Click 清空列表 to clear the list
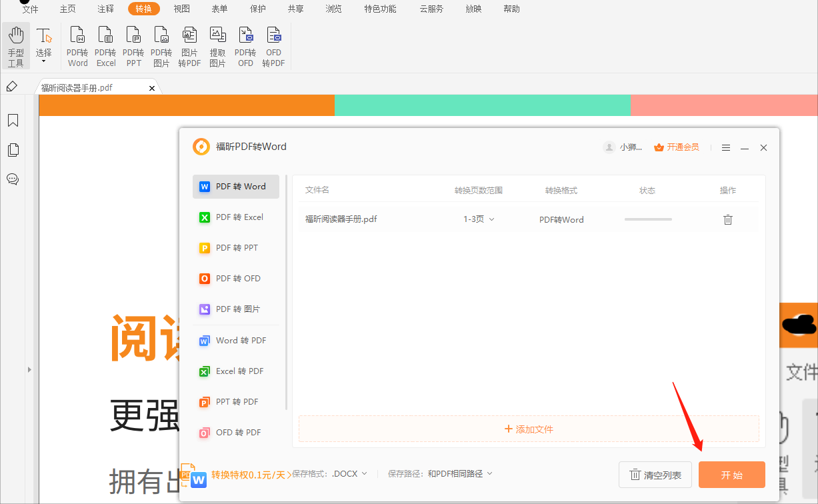 (655, 474)
